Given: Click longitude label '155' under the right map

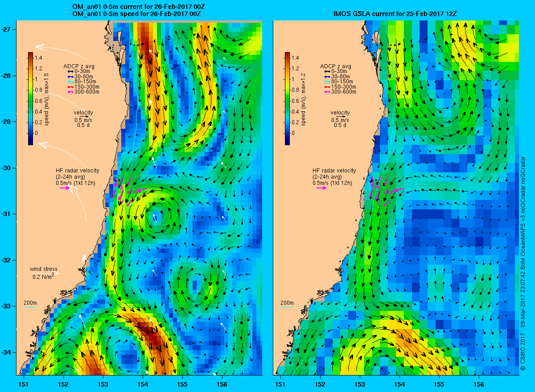Looking at the screenshot, I should pos(439,384).
